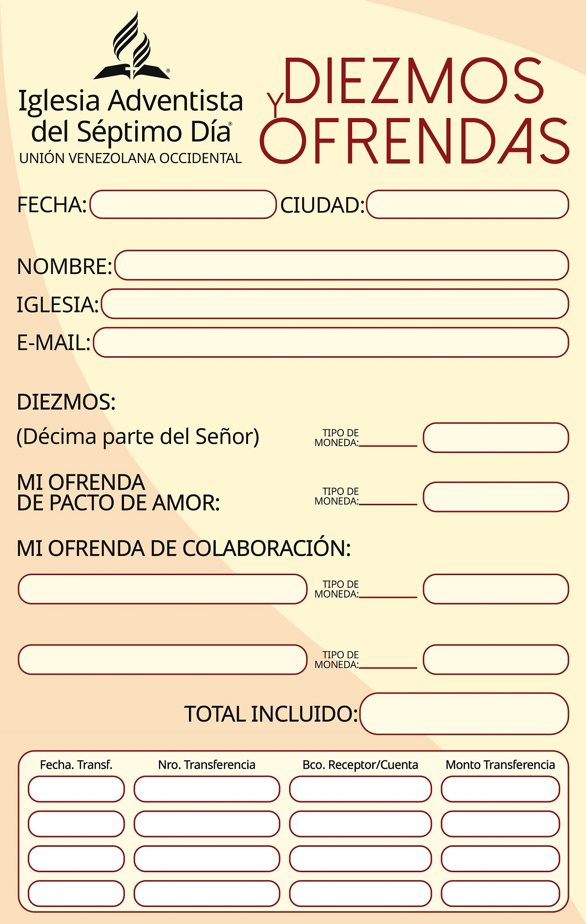Focus the IGLESIA text field
This screenshot has width=586, height=924.
(x=335, y=303)
